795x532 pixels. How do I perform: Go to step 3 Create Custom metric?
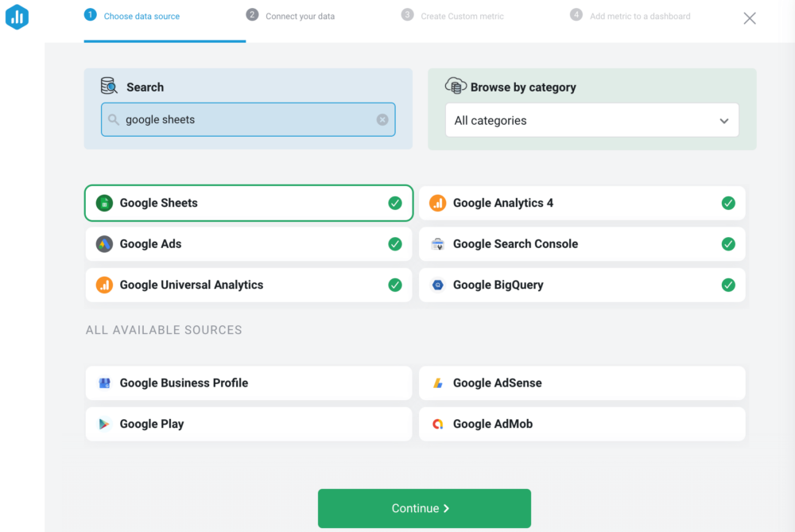[452, 16]
